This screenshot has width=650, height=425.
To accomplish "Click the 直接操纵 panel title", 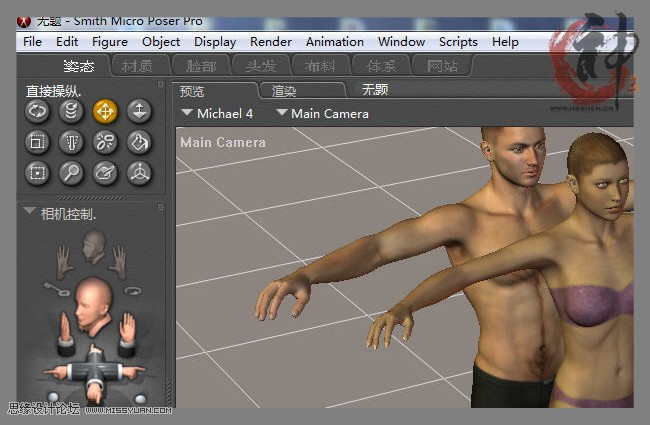I will tap(53, 91).
